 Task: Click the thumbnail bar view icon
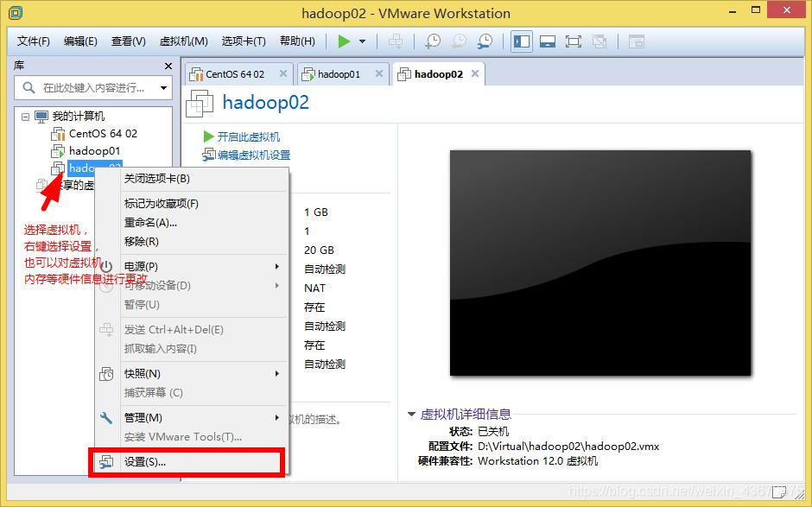click(548, 41)
